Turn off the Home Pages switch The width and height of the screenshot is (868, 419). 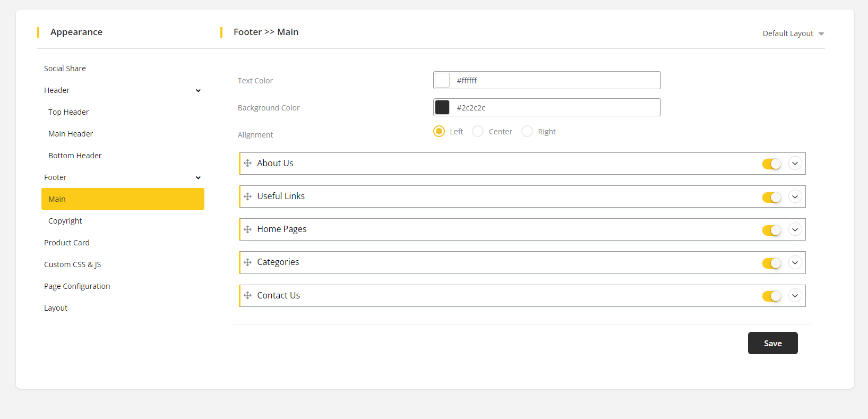coord(771,230)
